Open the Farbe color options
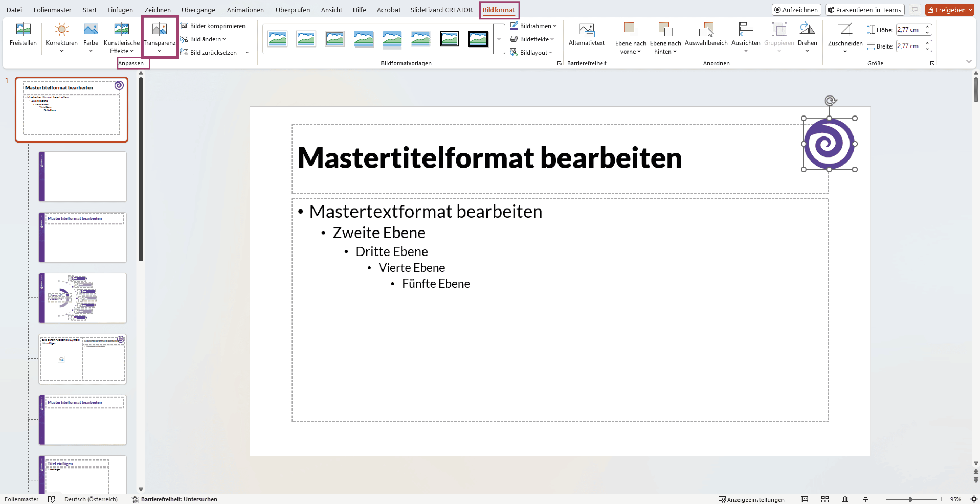 tap(91, 37)
